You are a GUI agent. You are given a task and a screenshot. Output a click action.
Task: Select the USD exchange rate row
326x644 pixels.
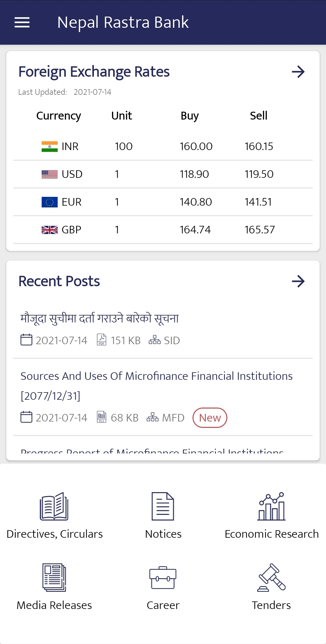click(163, 174)
